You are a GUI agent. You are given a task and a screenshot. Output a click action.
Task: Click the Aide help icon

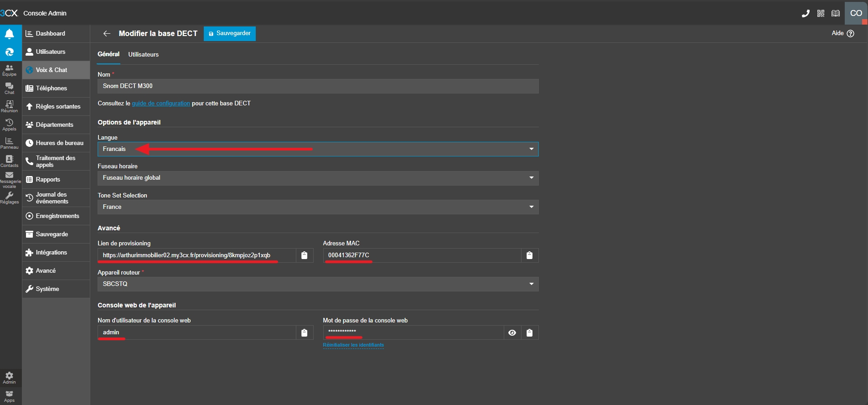pos(850,33)
